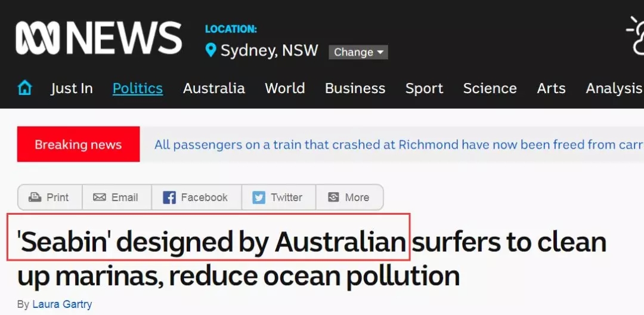Viewport: 644px width, 315px height.
Task: Open the location Change dropdown
Action: [x=358, y=52]
